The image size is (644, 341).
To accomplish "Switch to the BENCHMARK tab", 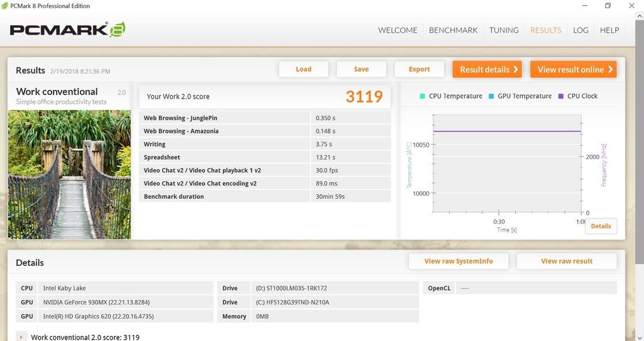I will [453, 30].
